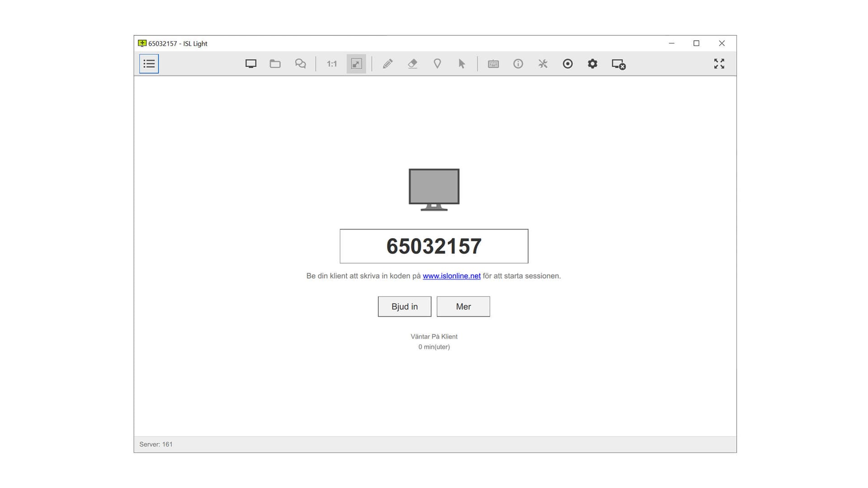Select the location pin marker tool
868x488 pixels.
(437, 64)
